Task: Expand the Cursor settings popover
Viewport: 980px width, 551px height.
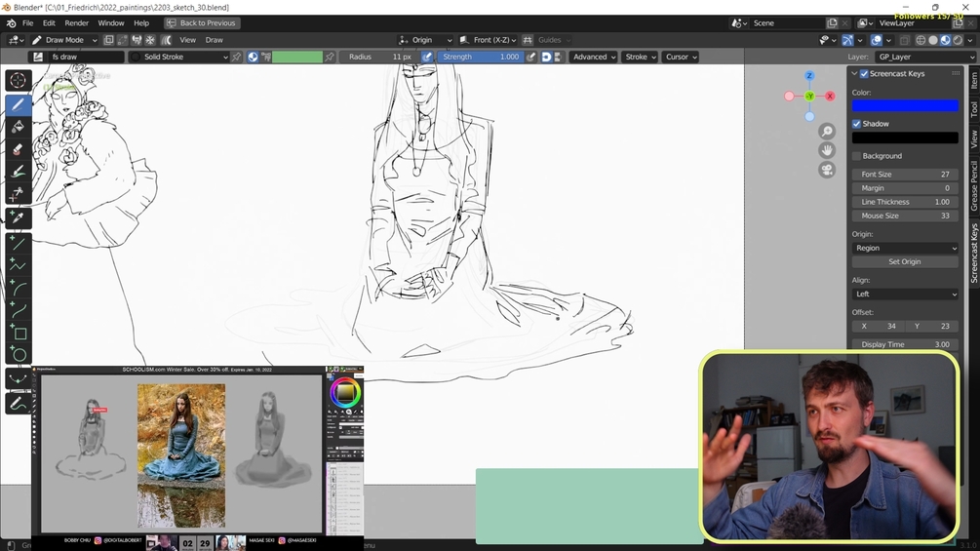Action: coord(680,57)
